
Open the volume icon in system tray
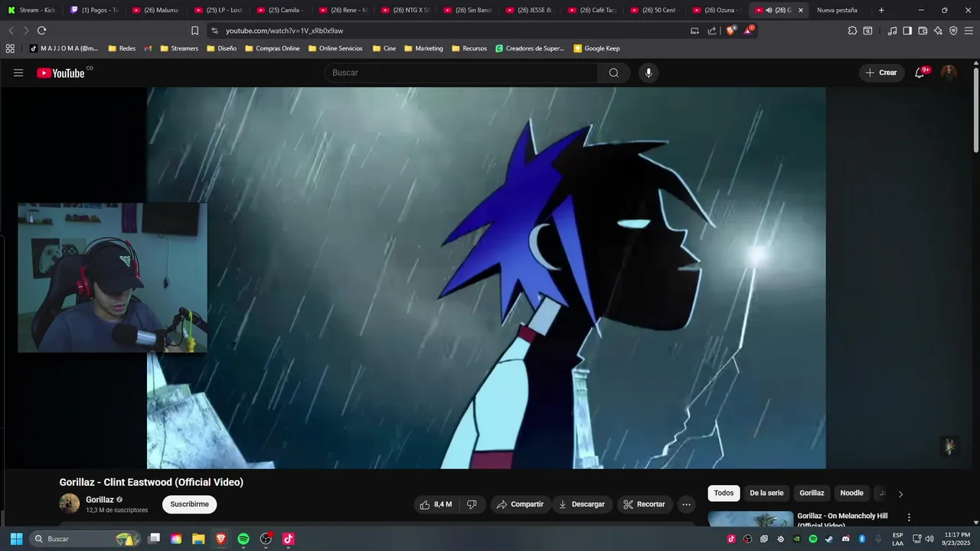(x=929, y=539)
